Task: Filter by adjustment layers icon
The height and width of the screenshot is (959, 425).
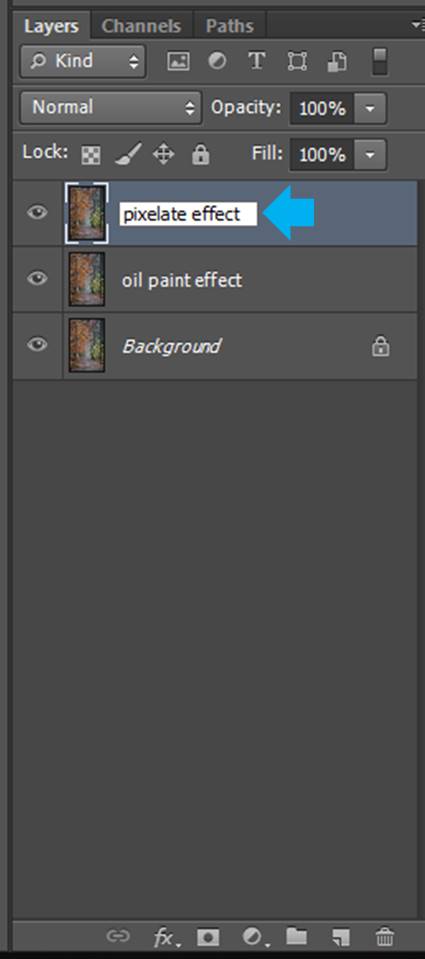Action: click(216, 62)
